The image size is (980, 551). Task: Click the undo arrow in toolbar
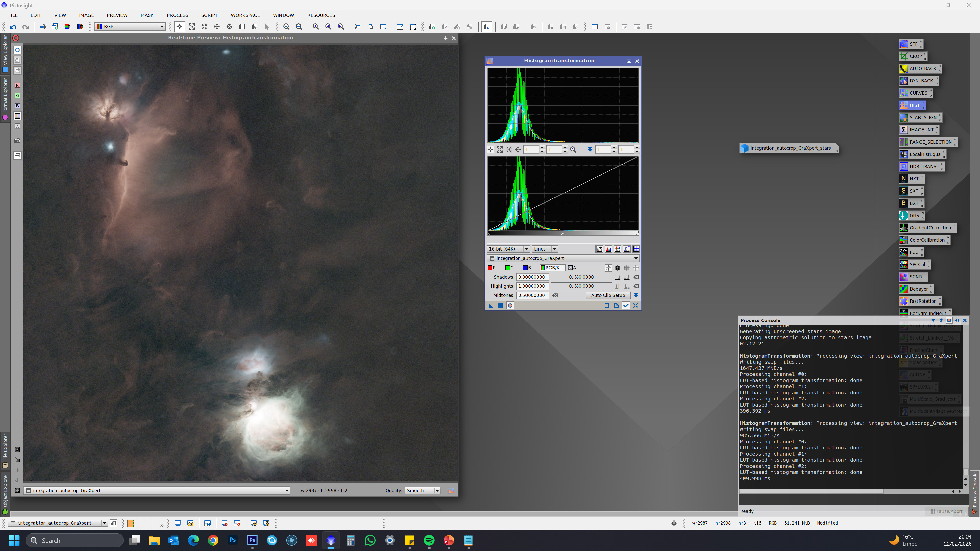click(13, 27)
